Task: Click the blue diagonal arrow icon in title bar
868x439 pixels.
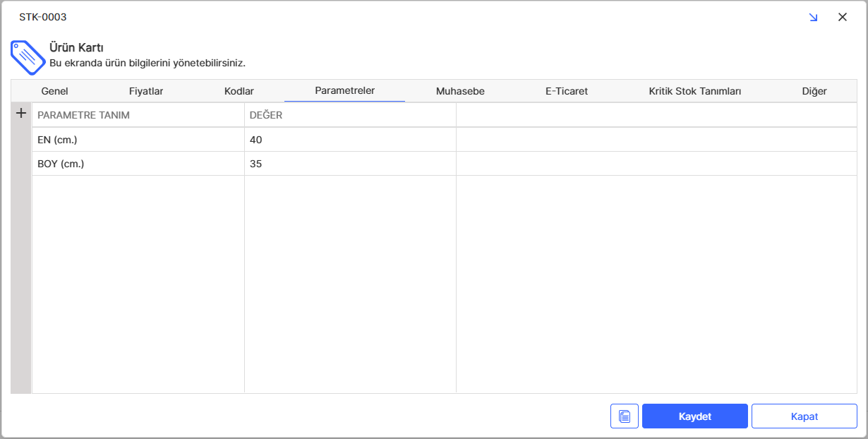Action: tap(813, 17)
